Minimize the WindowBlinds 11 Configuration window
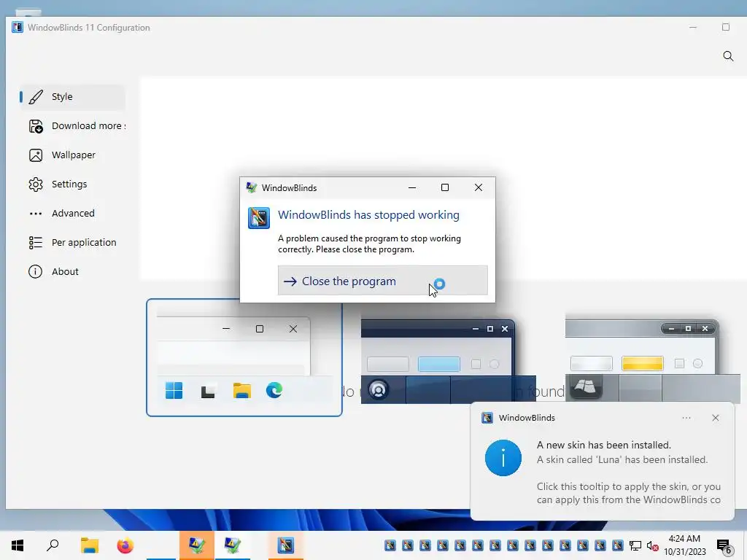The image size is (747, 560). [693, 27]
